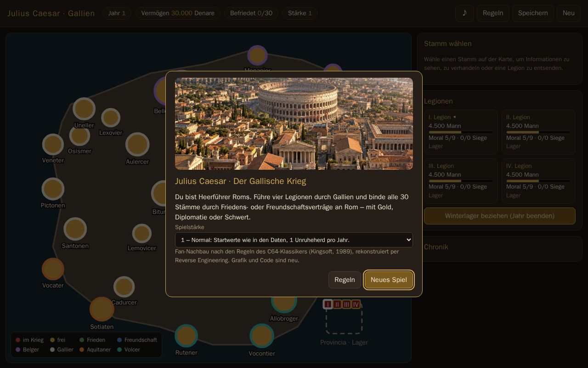Click the 'Vermögen 30.000 Denare' status pill
This screenshot has height=368, width=588.
pyautogui.click(x=178, y=13)
